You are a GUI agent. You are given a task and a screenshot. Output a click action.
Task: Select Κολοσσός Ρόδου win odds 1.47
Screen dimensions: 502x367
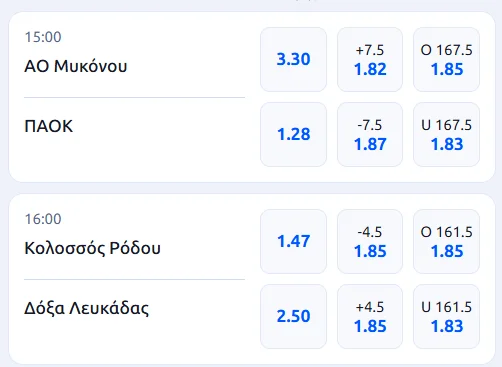pyautogui.click(x=293, y=241)
